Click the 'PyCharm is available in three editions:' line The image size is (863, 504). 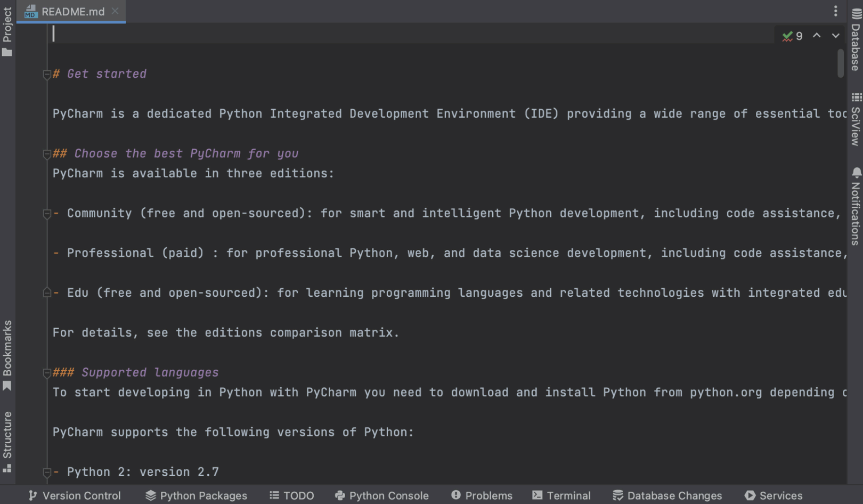[x=193, y=173]
